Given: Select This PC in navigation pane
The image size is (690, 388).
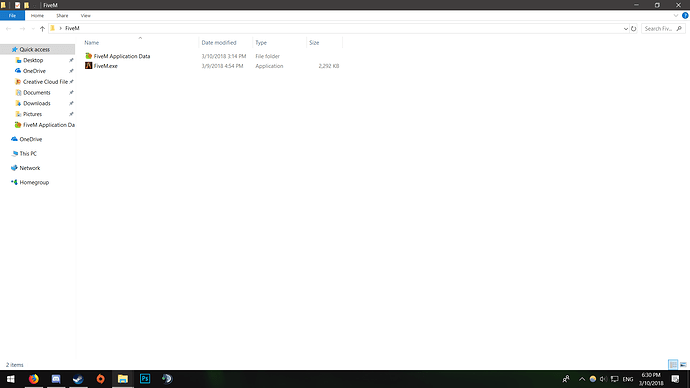Looking at the screenshot, I should click(x=28, y=154).
